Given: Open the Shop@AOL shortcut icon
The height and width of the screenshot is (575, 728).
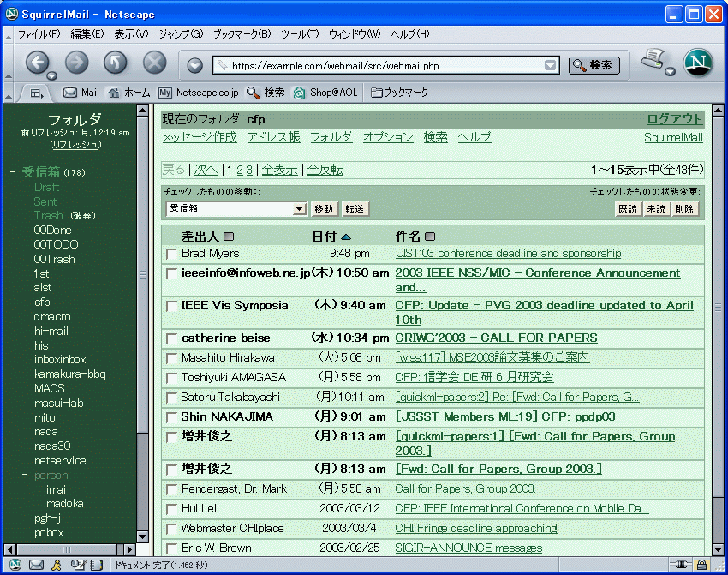Looking at the screenshot, I should click(299, 93).
